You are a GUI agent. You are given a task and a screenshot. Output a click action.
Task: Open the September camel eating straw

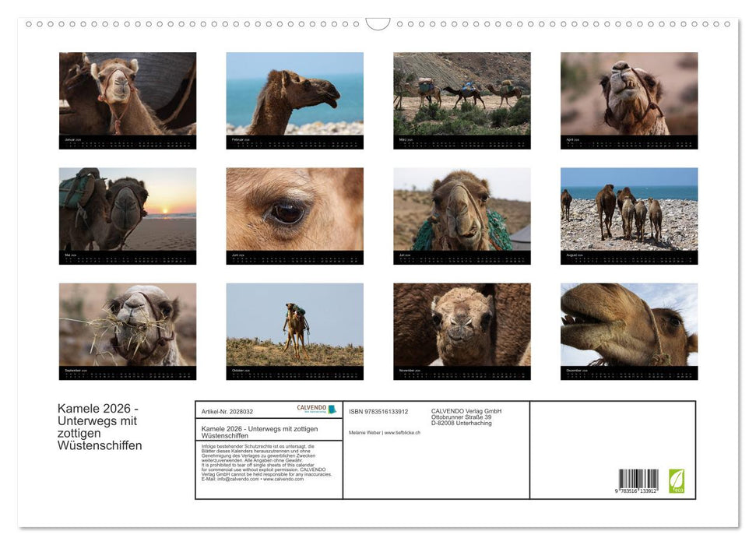tap(128, 325)
